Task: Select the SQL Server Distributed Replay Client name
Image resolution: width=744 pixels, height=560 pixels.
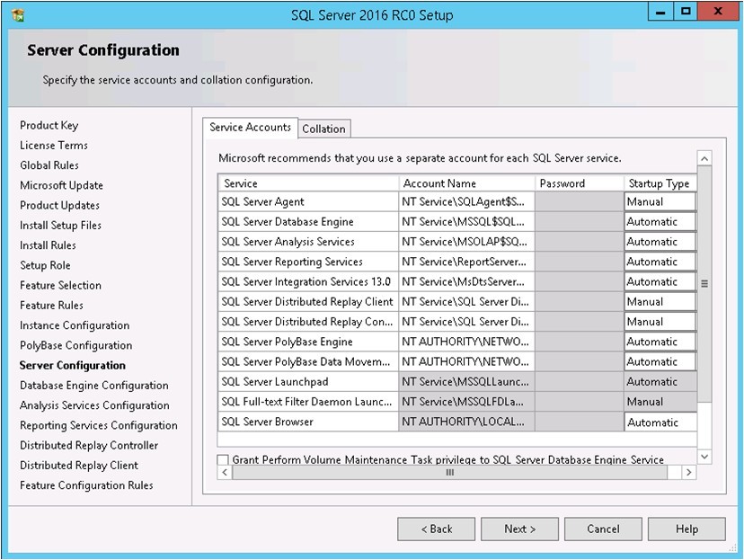Action: pyautogui.click(x=307, y=302)
